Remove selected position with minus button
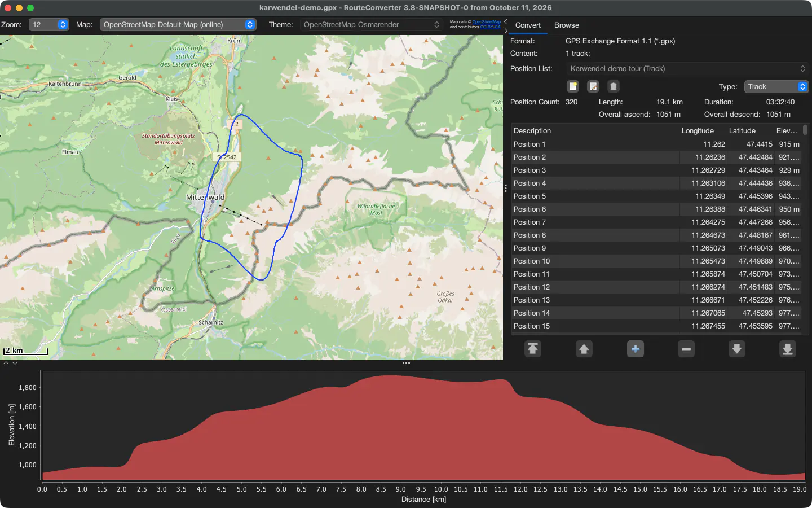The image size is (812, 508). (x=686, y=349)
